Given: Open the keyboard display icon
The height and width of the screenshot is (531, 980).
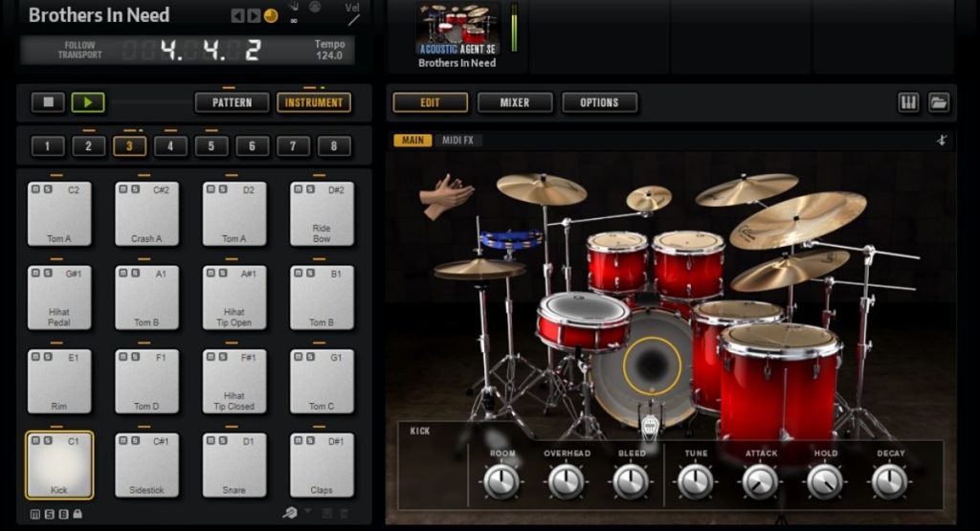Looking at the screenshot, I should 908,102.
